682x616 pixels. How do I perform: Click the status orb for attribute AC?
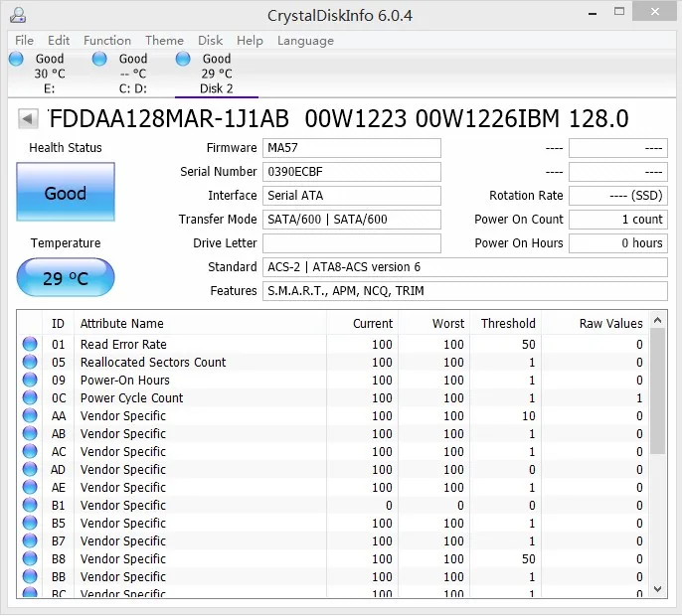[x=30, y=451]
